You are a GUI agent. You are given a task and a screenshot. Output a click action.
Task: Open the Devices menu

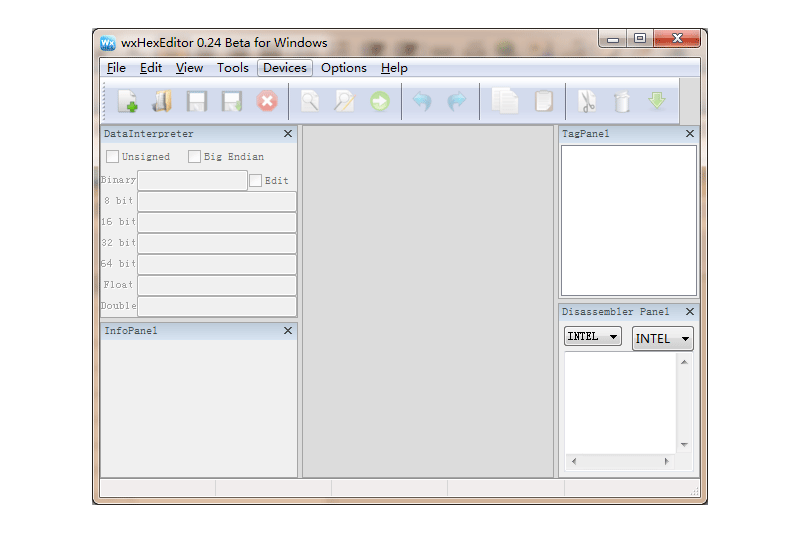coord(285,68)
